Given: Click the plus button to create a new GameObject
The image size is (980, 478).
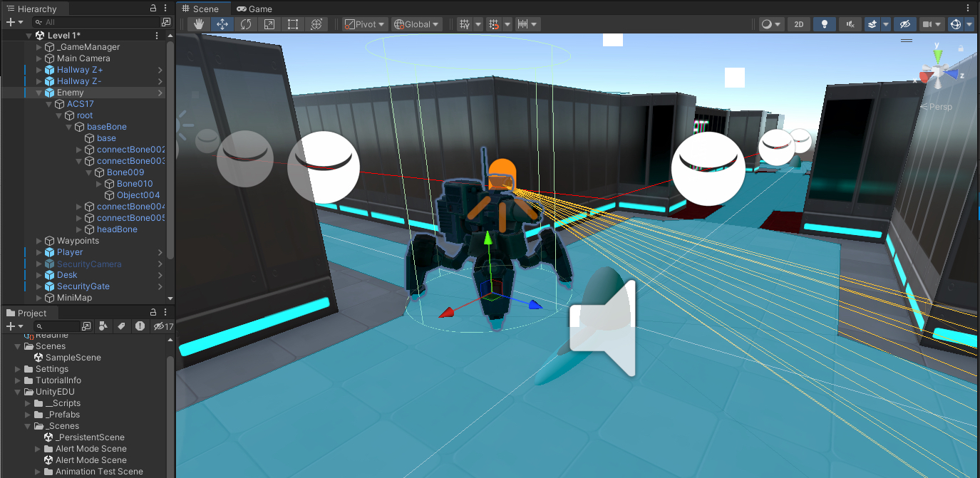Looking at the screenshot, I should click(10, 22).
